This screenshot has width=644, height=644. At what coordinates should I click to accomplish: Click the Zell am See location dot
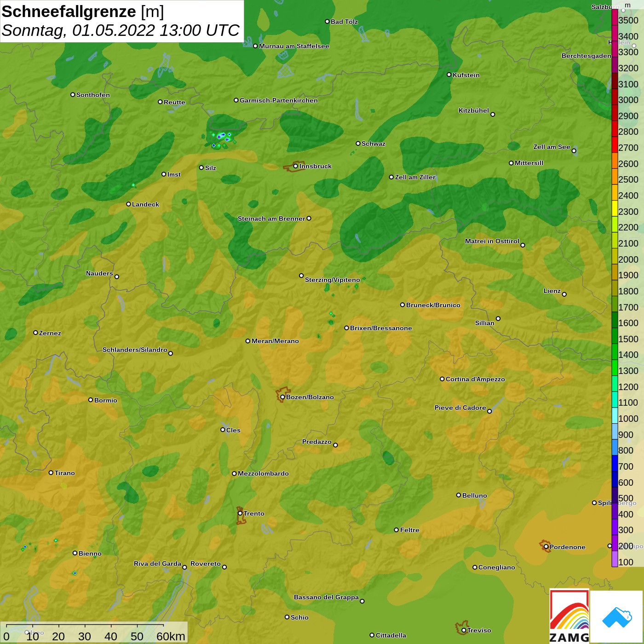coord(574,150)
